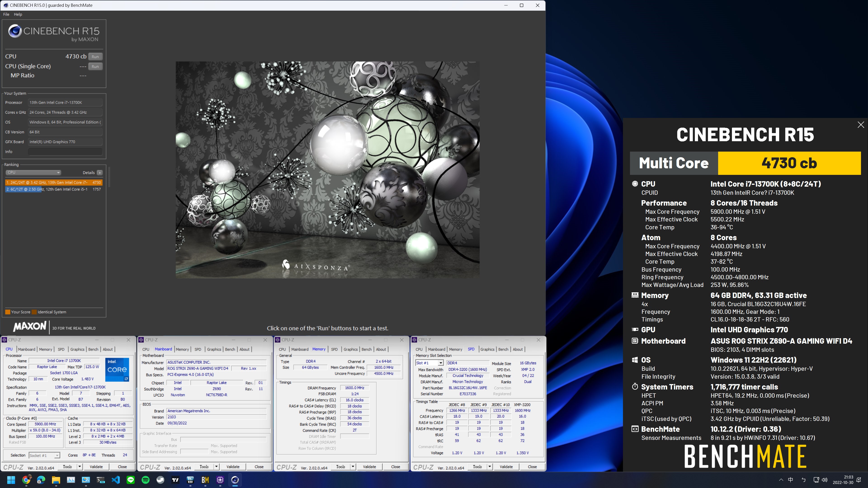Click the yellow 4730 cb score banner

[789, 163]
